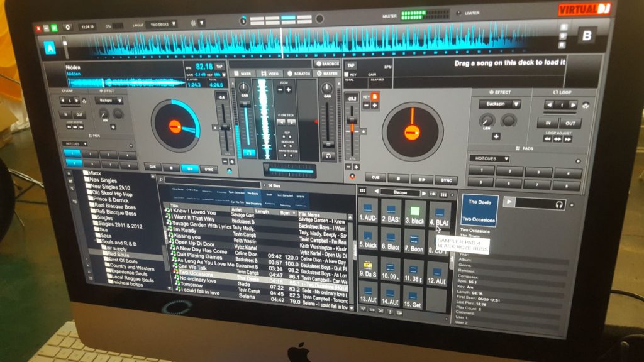This screenshot has height=362, width=644.
Task: Click loop IN button on deck B
Action: (x=548, y=123)
